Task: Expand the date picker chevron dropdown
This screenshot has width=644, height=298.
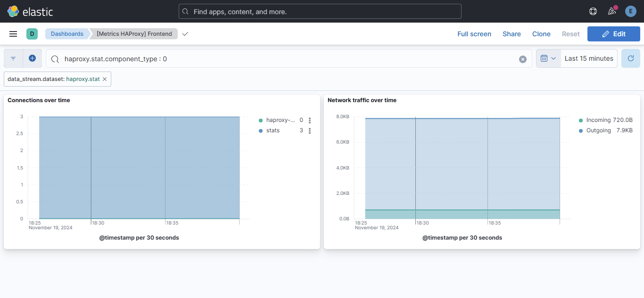Action: (554, 58)
